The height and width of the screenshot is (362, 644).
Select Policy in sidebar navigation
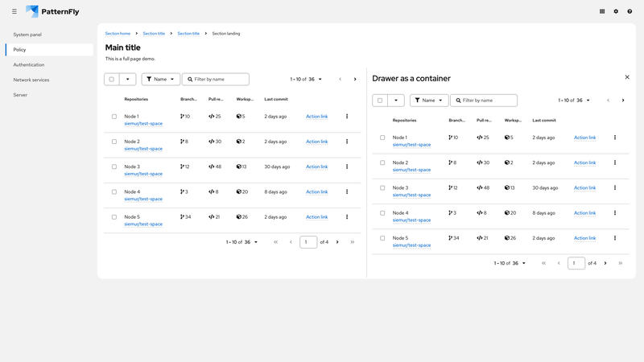[49, 50]
